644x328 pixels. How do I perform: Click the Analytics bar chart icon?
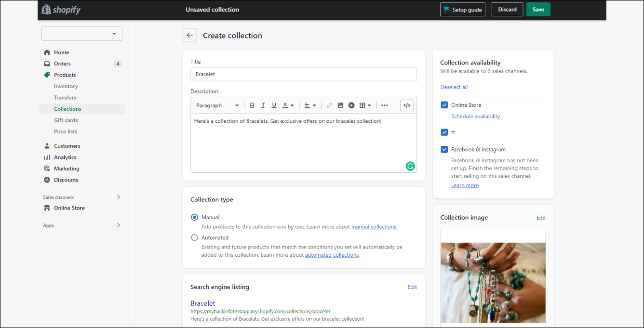pos(47,157)
